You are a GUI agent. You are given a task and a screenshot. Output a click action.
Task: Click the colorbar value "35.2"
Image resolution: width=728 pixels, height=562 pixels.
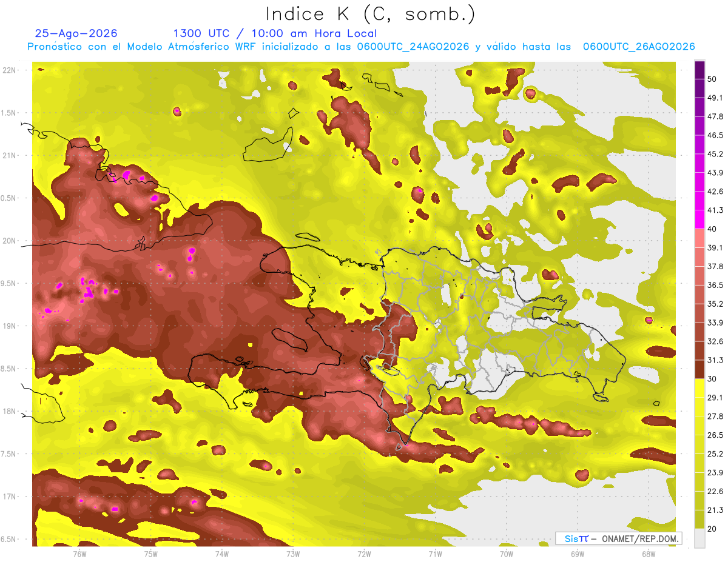(715, 304)
